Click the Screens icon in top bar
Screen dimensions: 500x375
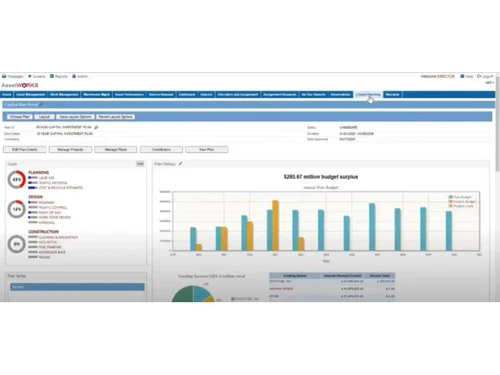tap(30, 76)
